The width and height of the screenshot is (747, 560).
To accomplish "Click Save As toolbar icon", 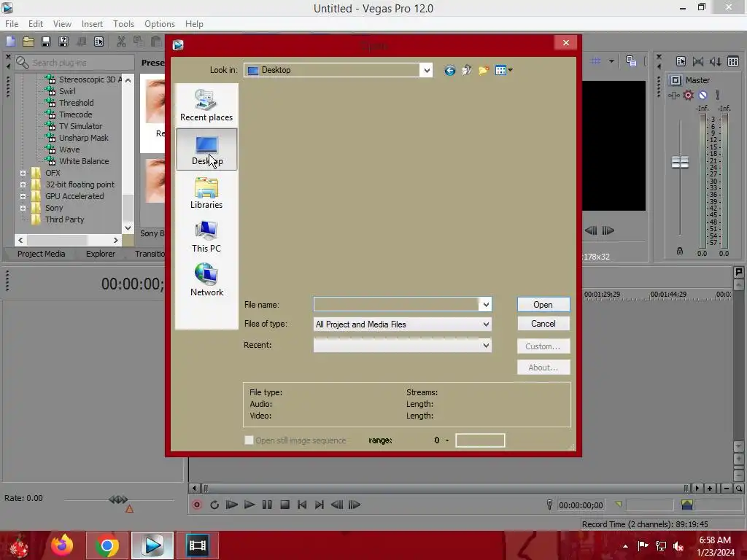I will 63,42.
